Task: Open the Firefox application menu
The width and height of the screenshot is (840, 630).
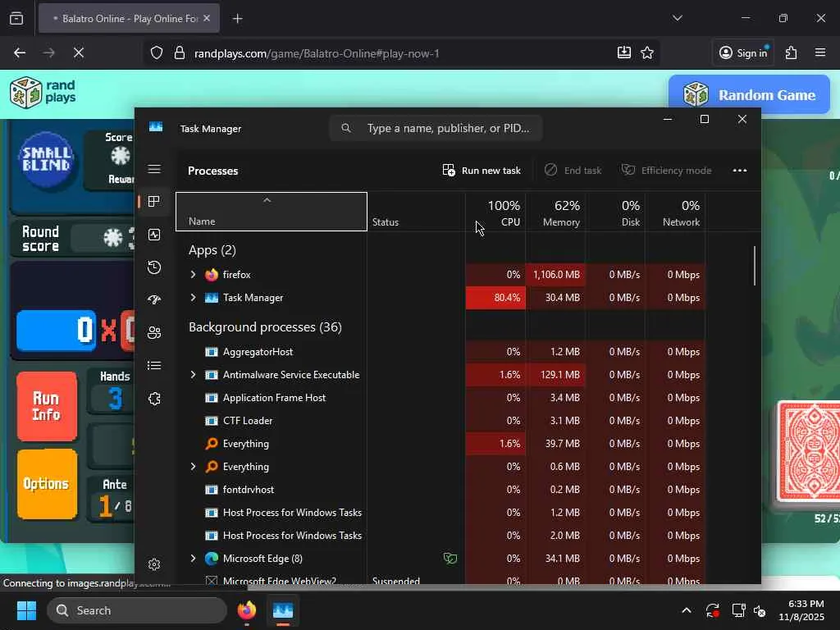Action: (x=820, y=52)
